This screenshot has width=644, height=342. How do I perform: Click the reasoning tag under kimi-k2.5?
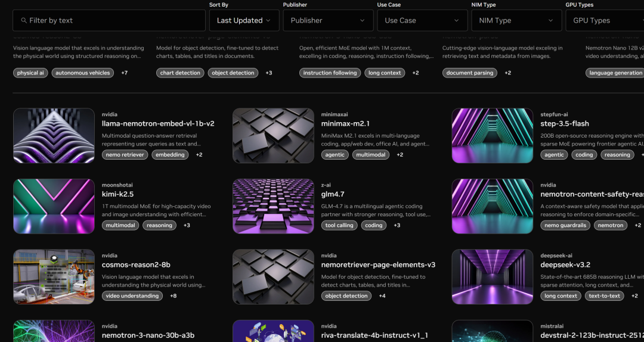(x=159, y=225)
